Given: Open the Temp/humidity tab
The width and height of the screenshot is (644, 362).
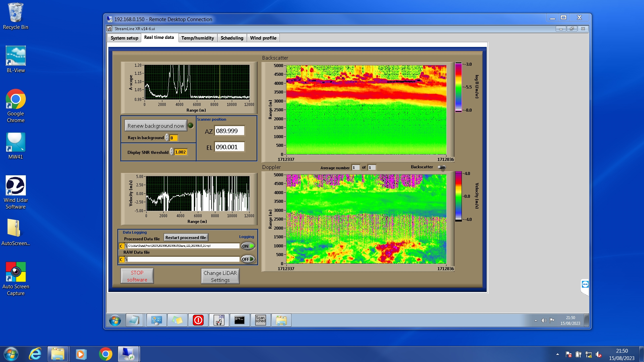Looking at the screenshot, I should [197, 38].
